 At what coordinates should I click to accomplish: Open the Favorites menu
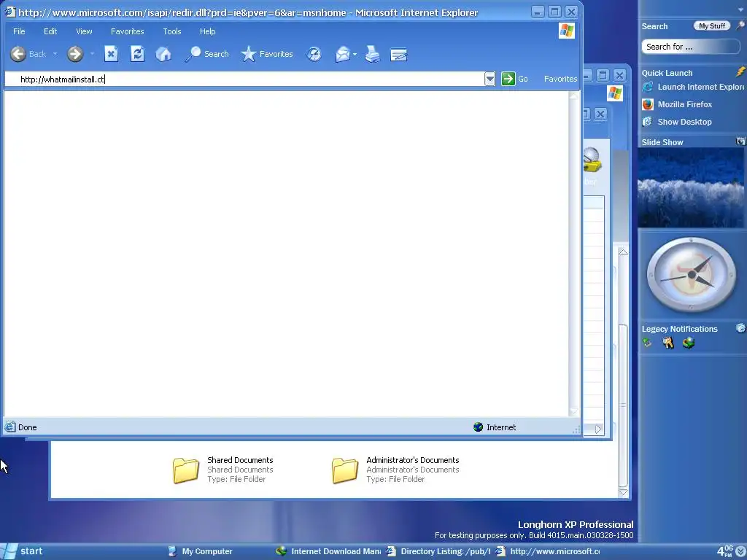[127, 31]
